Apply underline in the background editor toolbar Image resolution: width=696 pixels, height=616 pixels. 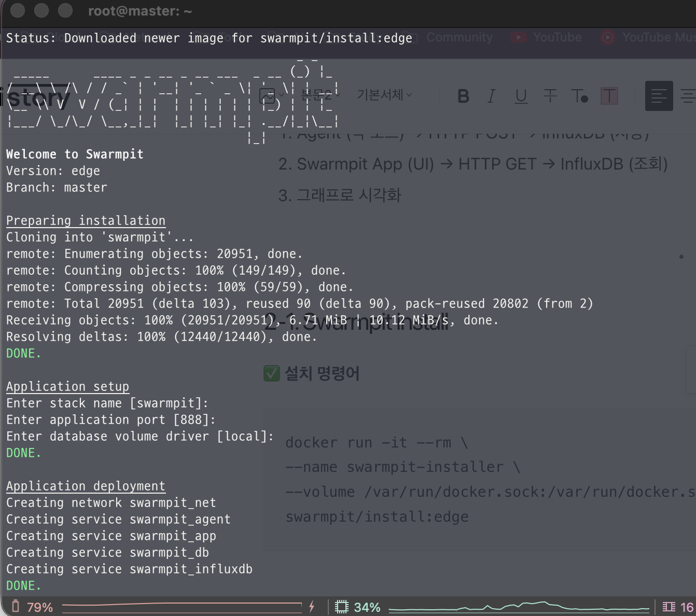coord(521,96)
